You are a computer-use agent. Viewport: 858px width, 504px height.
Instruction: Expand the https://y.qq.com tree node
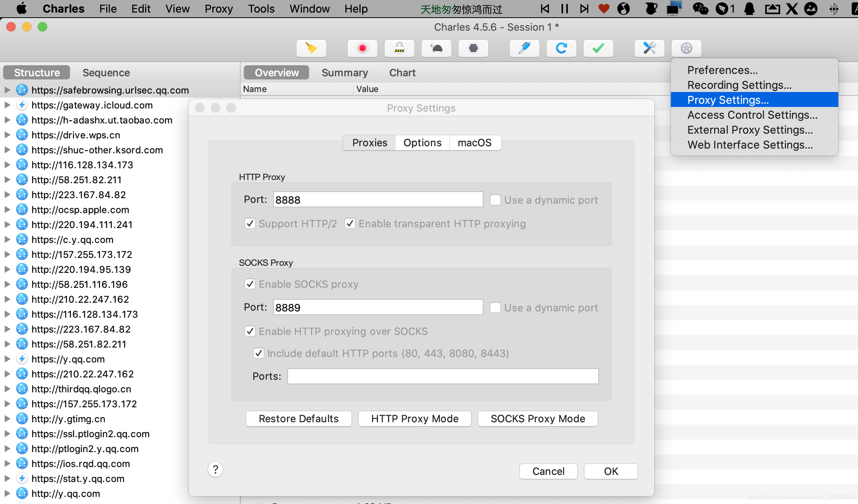(7, 359)
